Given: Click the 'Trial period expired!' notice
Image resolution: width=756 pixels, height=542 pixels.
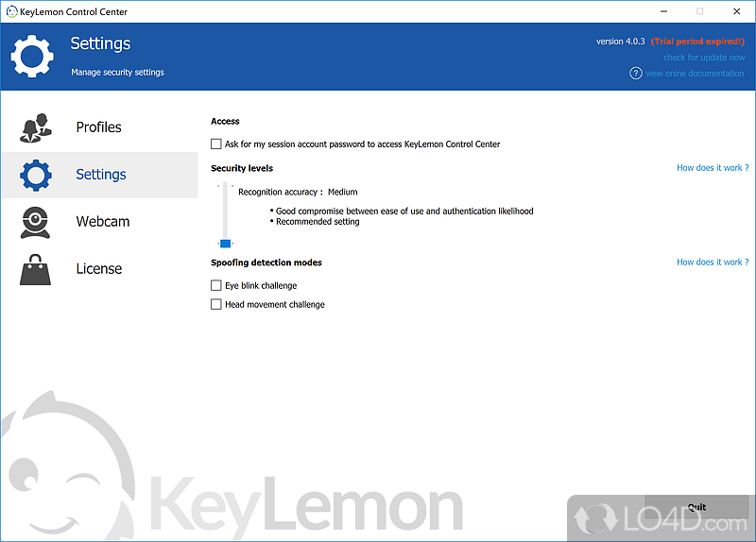Looking at the screenshot, I should click(697, 42).
